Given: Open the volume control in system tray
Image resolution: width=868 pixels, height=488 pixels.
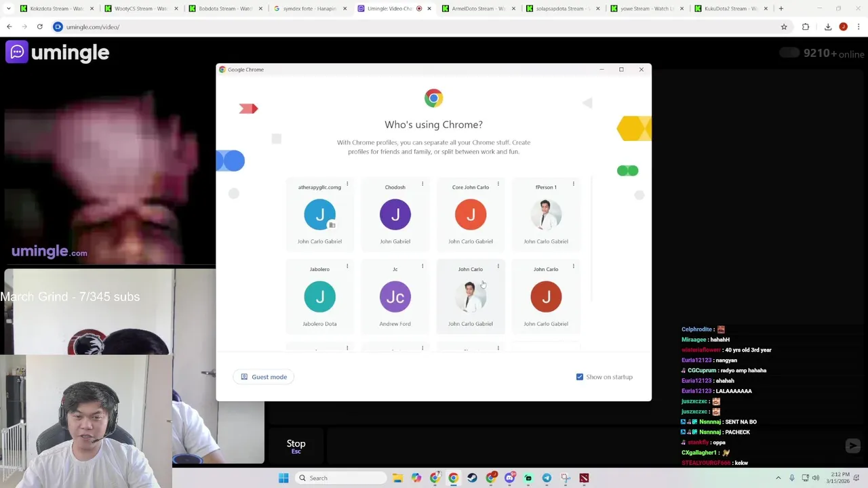Looking at the screenshot, I should 816,478.
